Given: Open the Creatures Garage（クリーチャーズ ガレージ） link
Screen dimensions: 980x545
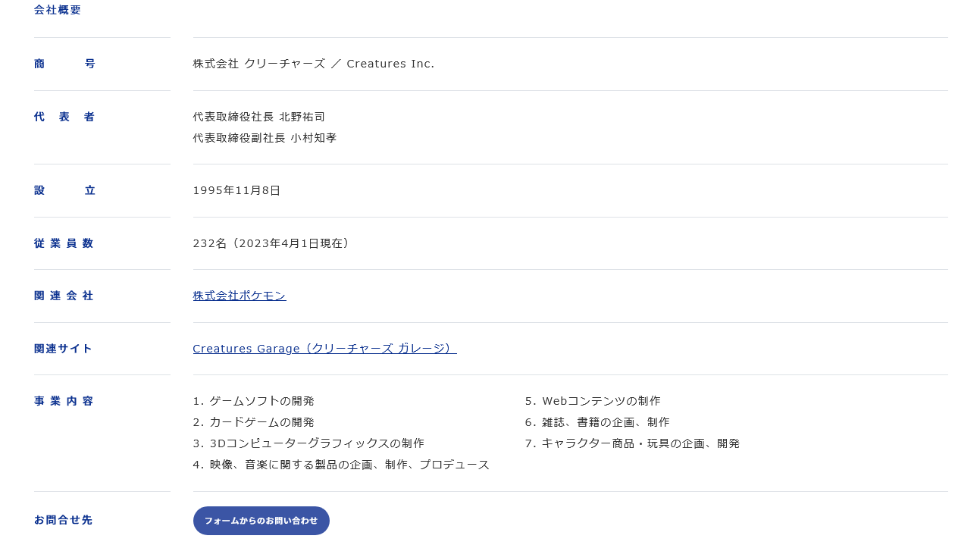Looking at the screenshot, I should pos(324,349).
